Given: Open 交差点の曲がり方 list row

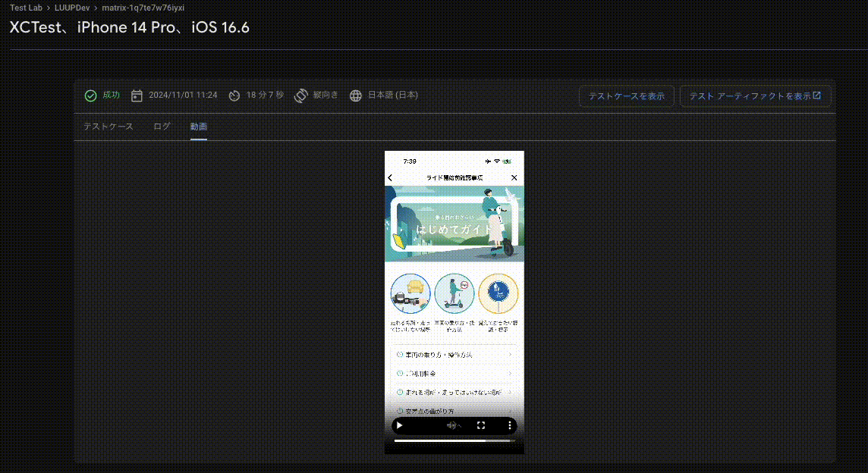Looking at the screenshot, I should pyautogui.click(x=454, y=411).
